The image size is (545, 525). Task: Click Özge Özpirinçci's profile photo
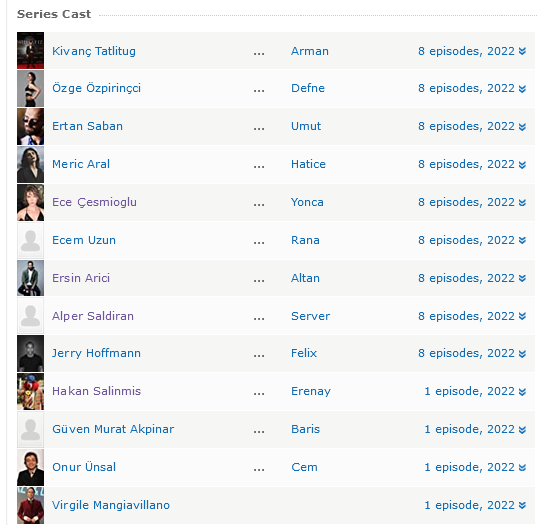[31, 88]
